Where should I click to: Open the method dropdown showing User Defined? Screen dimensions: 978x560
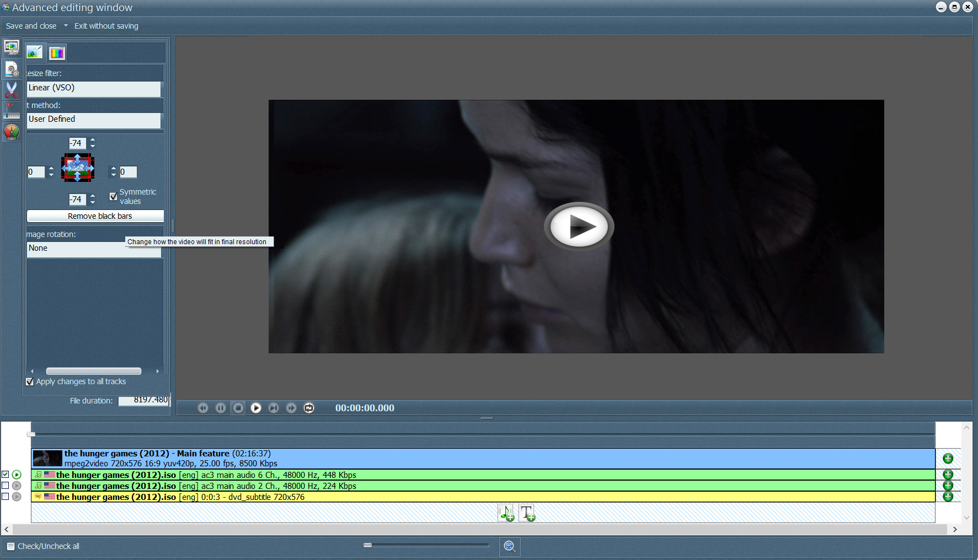click(94, 120)
